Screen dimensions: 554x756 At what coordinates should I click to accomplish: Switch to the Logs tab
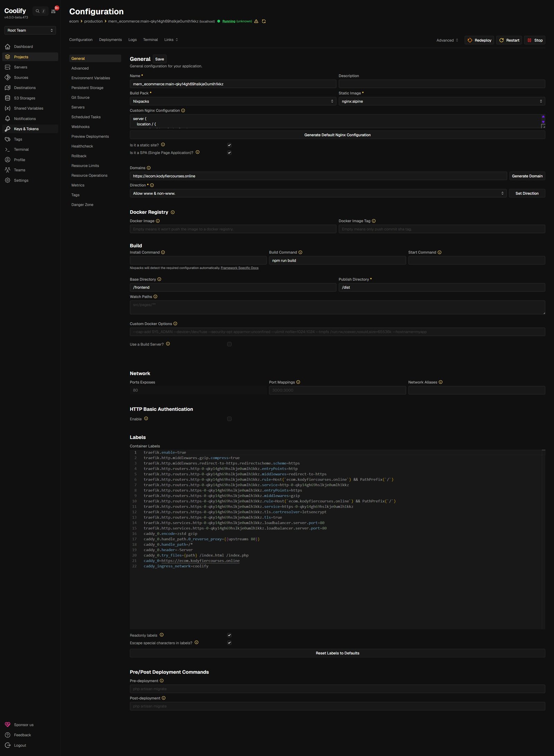133,40
